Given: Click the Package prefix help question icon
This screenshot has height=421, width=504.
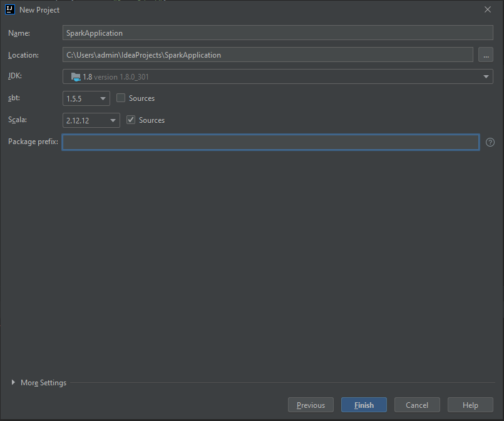Looking at the screenshot, I should [x=490, y=142].
